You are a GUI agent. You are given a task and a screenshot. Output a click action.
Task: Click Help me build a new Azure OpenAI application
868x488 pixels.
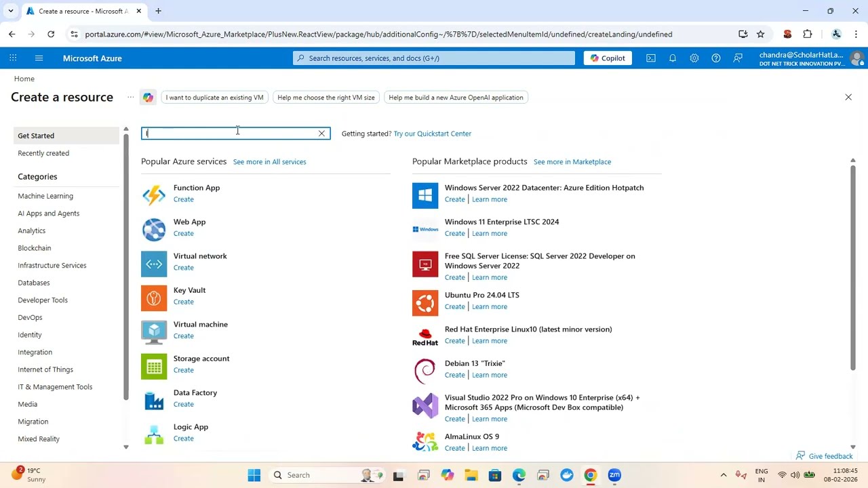456,98
